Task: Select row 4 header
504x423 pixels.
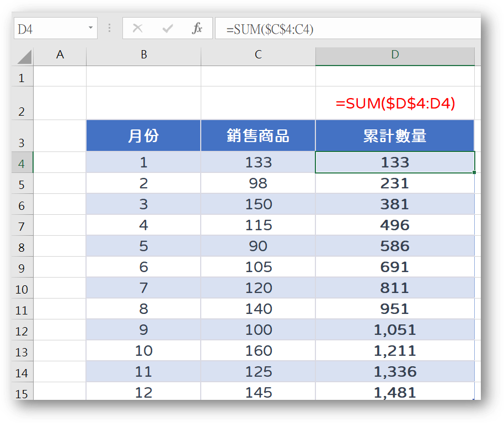Action: point(22,164)
